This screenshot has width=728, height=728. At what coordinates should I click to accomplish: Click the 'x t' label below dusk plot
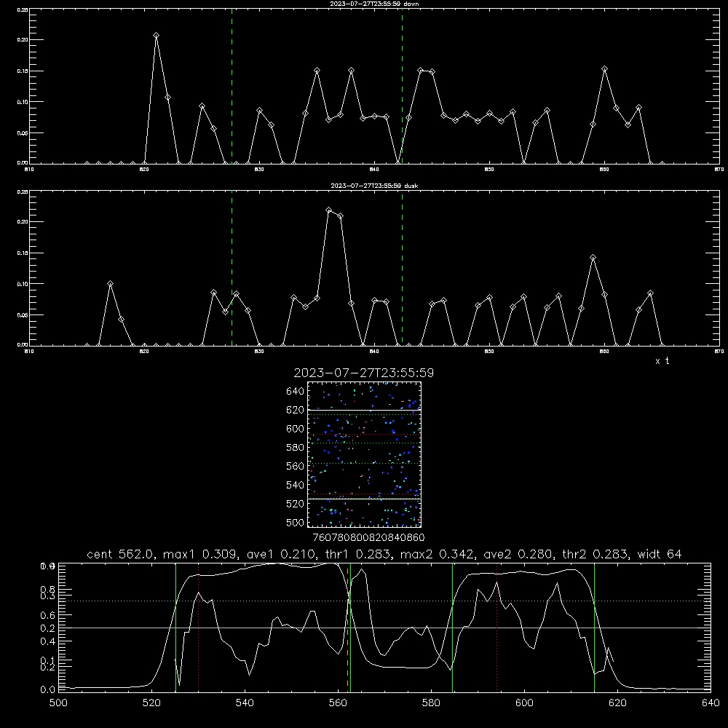(662, 361)
